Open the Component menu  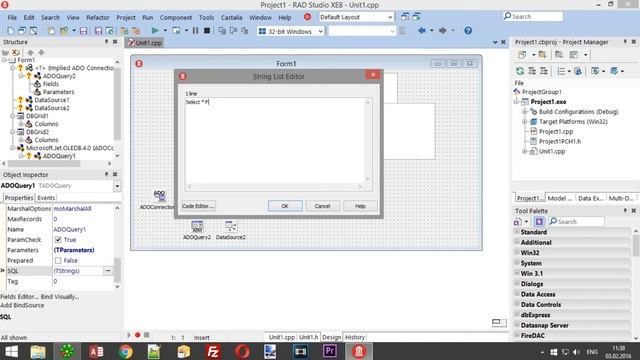(x=176, y=18)
